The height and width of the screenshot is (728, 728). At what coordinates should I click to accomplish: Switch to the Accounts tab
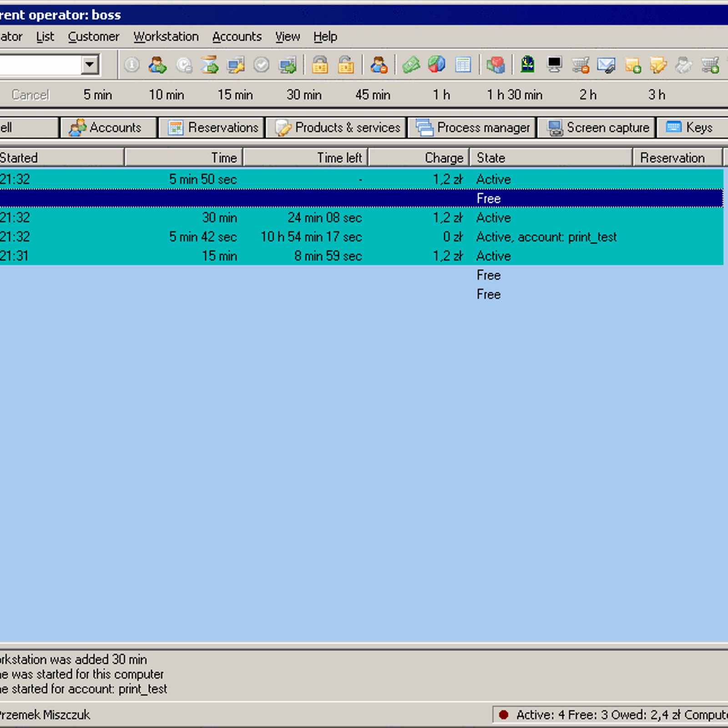(108, 127)
